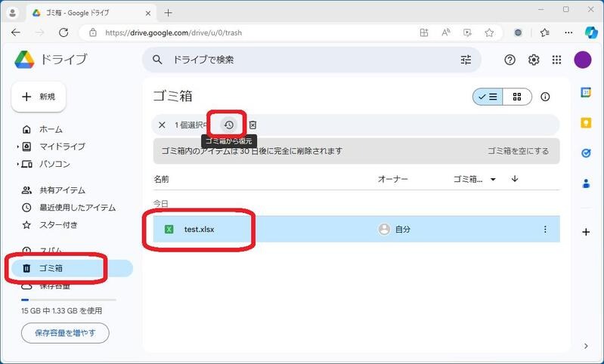Open the search filter options icon
Viewport: 604px width, 364px height.
(466, 60)
